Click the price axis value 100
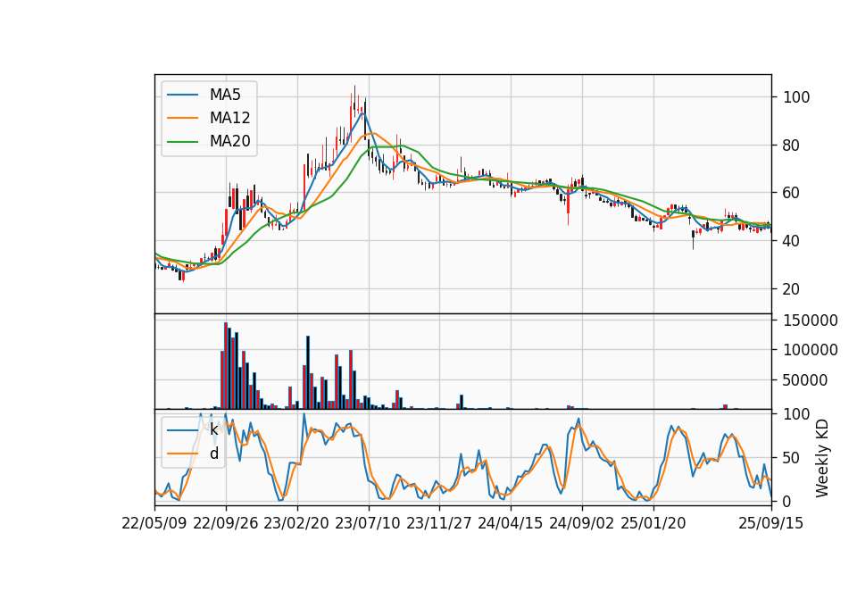This screenshot has height=616, width=857. click(x=796, y=97)
